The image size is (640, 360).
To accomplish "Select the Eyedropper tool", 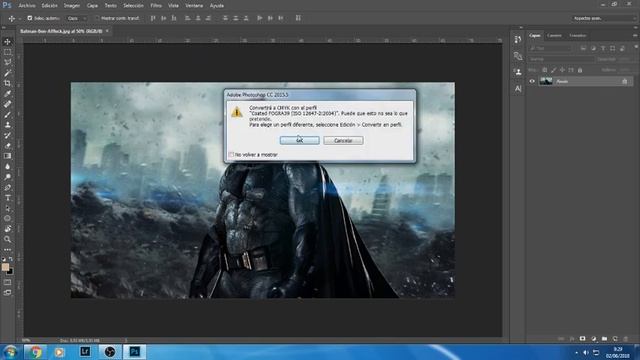I will click(x=7, y=94).
